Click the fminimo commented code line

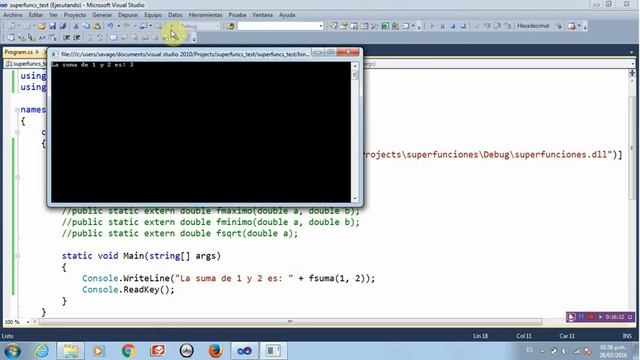pyautogui.click(x=211, y=222)
